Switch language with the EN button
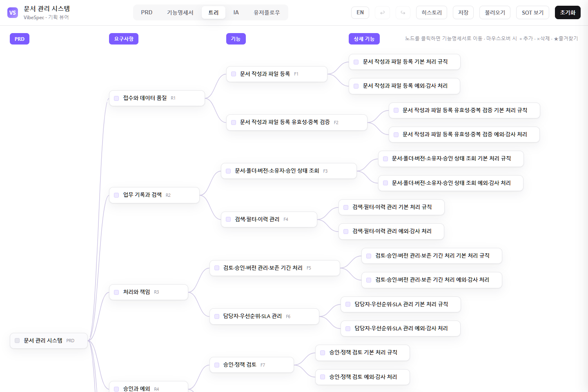588x392 pixels. [360, 13]
